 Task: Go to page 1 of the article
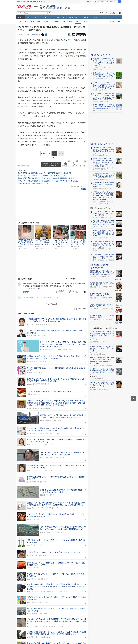49,153
